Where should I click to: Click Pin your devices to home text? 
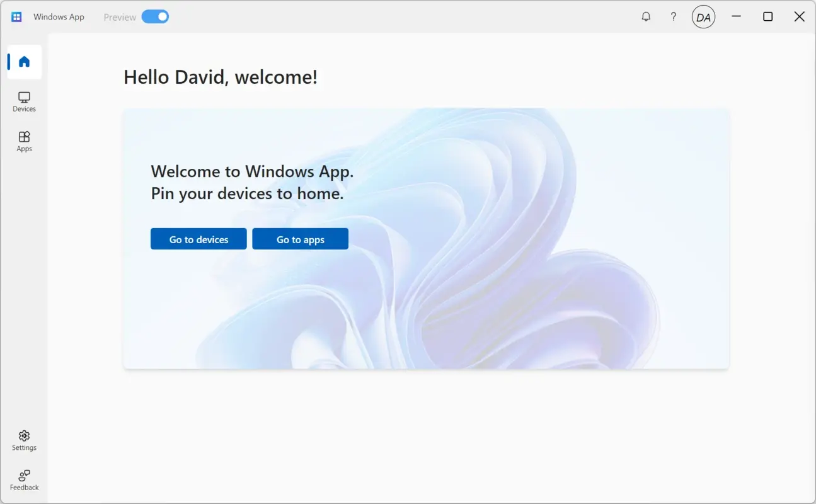(x=246, y=193)
